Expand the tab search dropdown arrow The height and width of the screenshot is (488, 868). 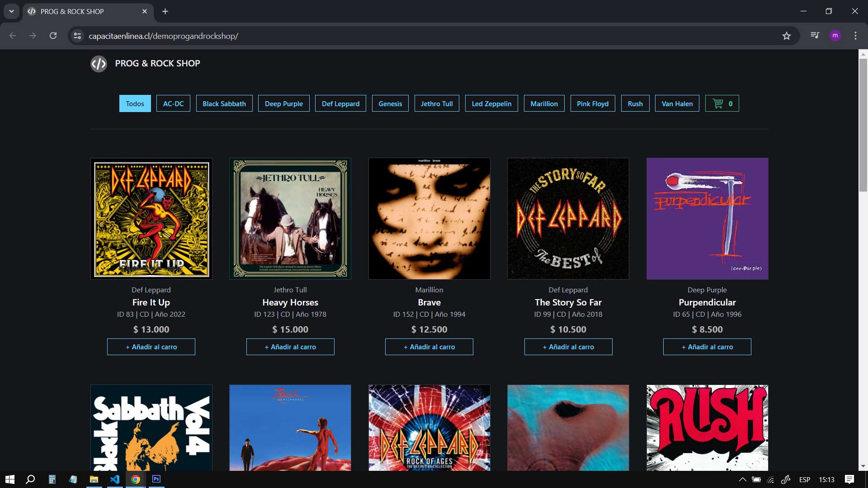tap(11, 11)
